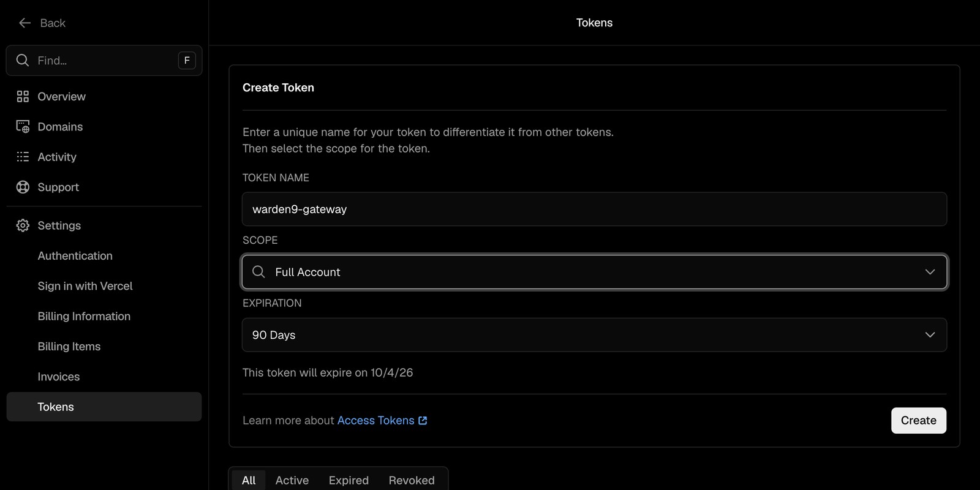Switch to the Revoked tokens tab
This screenshot has height=490, width=980.
click(x=412, y=480)
